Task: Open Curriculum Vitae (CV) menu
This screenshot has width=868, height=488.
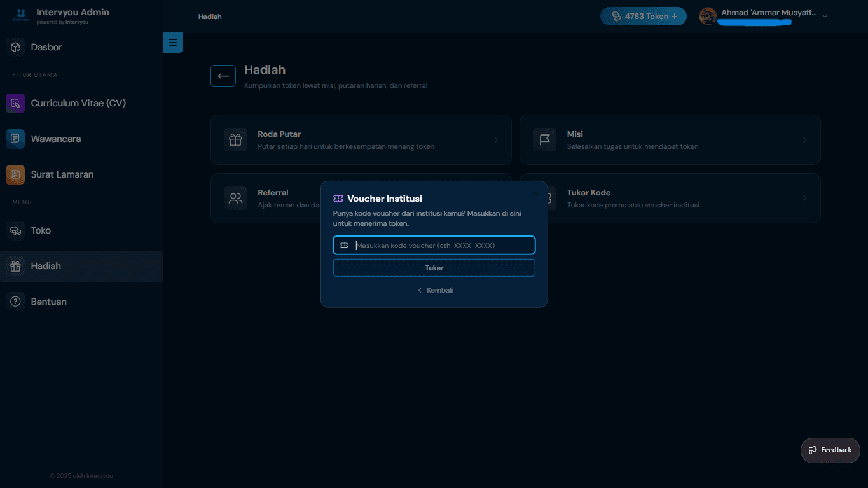Action: [x=81, y=103]
